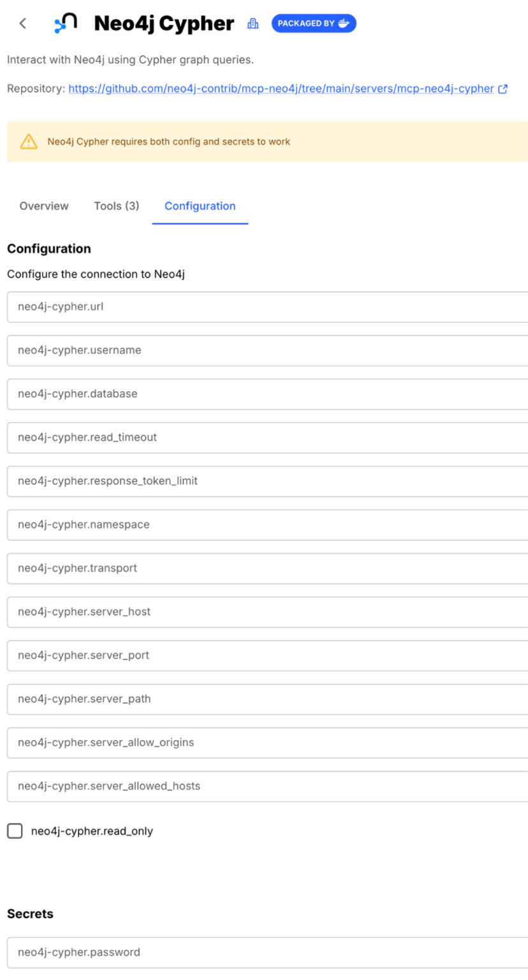Click the Docker whale badge labeled PACKAGED BY
528x980 pixels.
coord(313,23)
